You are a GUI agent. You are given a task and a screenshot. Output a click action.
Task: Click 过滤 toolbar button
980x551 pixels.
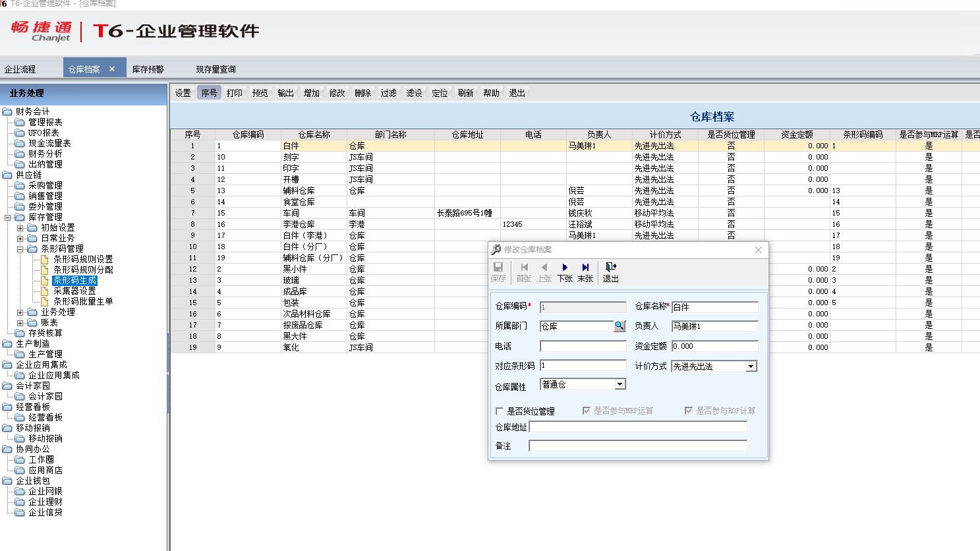(x=389, y=93)
